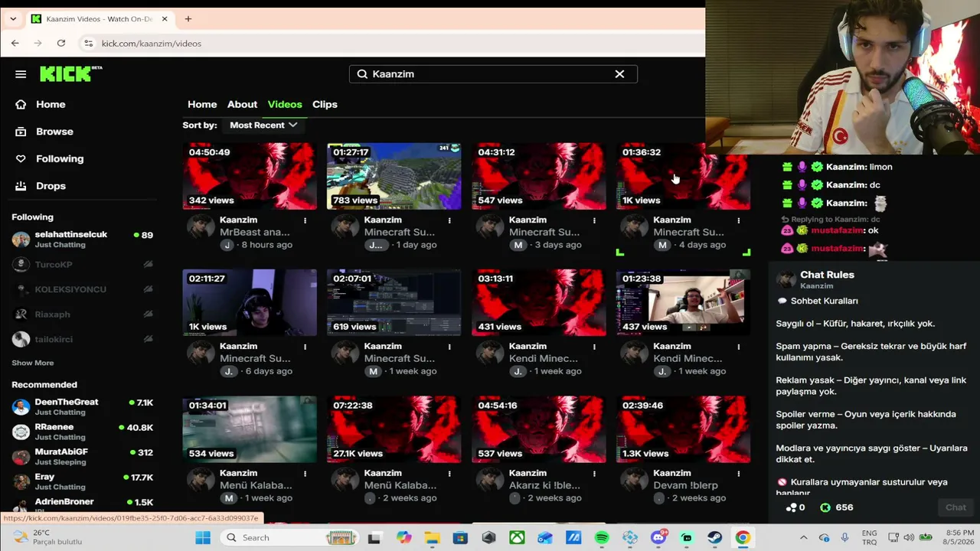Expand the Most Recent sort dropdown

263,125
